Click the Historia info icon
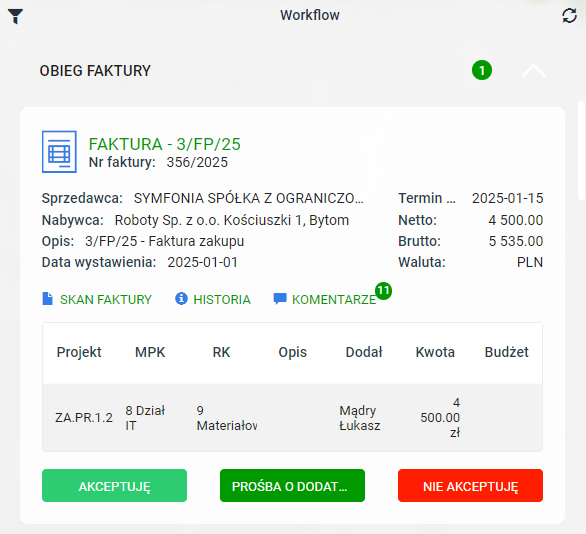This screenshot has width=586, height=534. click(181, 299)
